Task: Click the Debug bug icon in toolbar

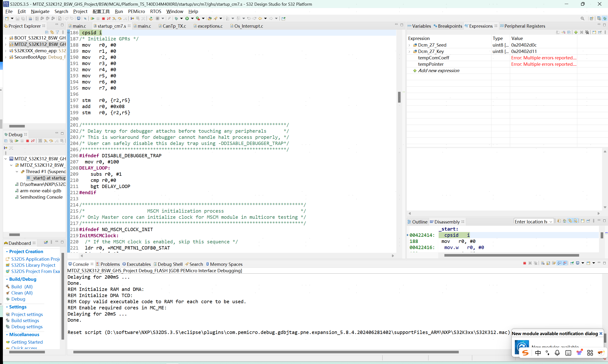Action: coord(176,18)
